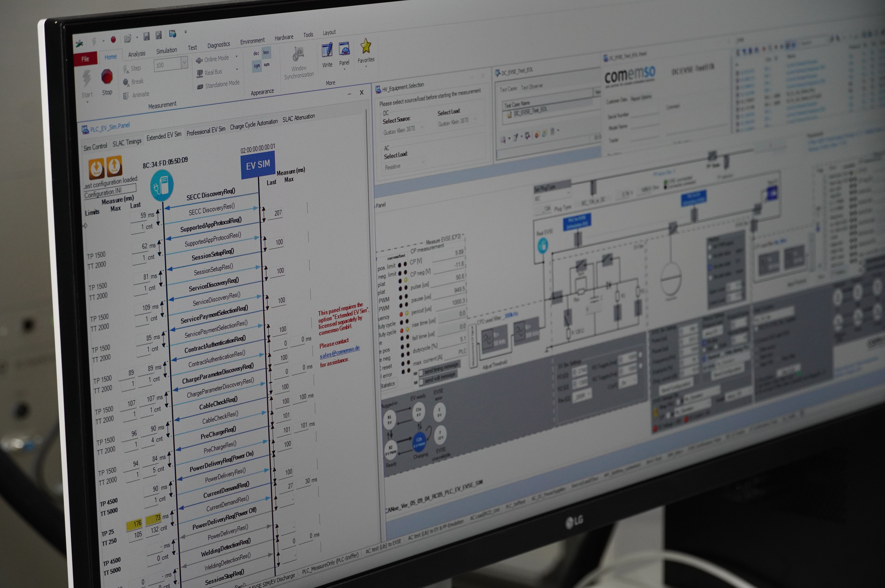Viewport: 885px width, 588px height.
Task: Click the blue EV SIM block
Action: (258, 164)
